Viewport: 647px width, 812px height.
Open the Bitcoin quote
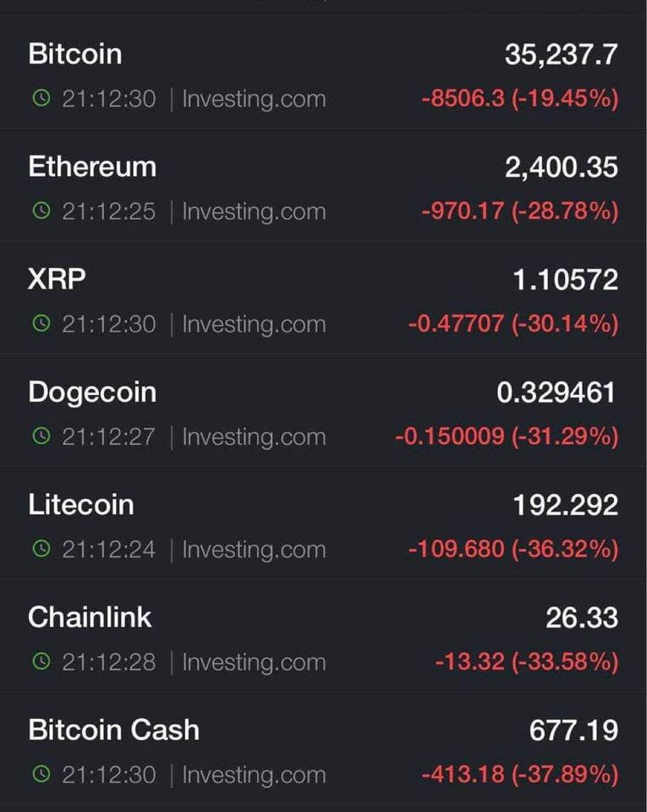(x=75, y=54)
